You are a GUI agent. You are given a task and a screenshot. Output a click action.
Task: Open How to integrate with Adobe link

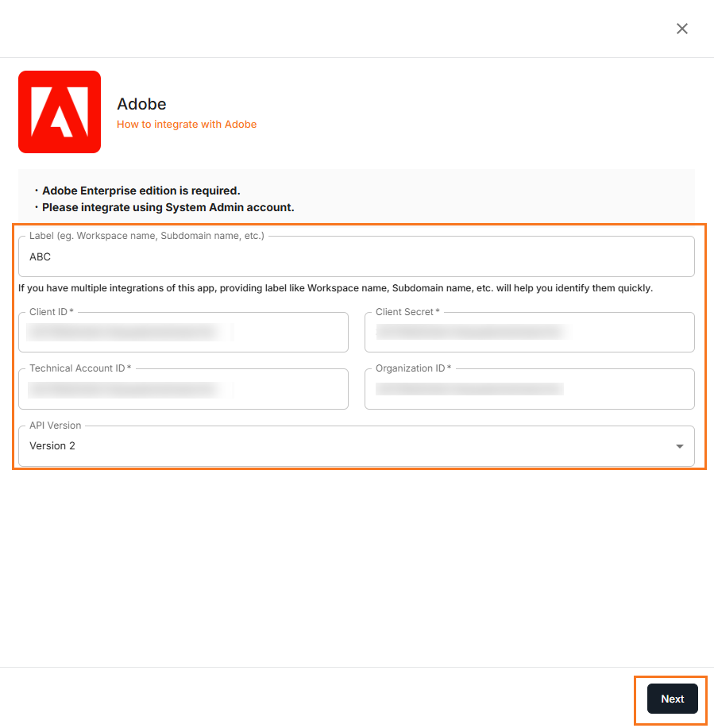coord(187,125)
